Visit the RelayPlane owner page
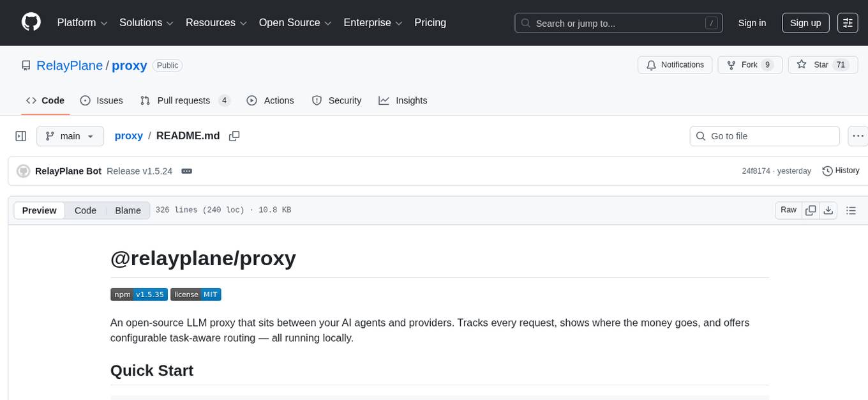Image resolution: width=868 pixels, height=400 pixels. click(x=70, y=65)
